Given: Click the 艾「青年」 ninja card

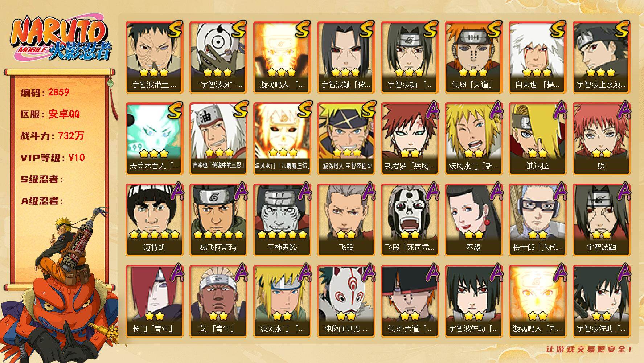Looking at the screenshot, I should pos(218,301).
